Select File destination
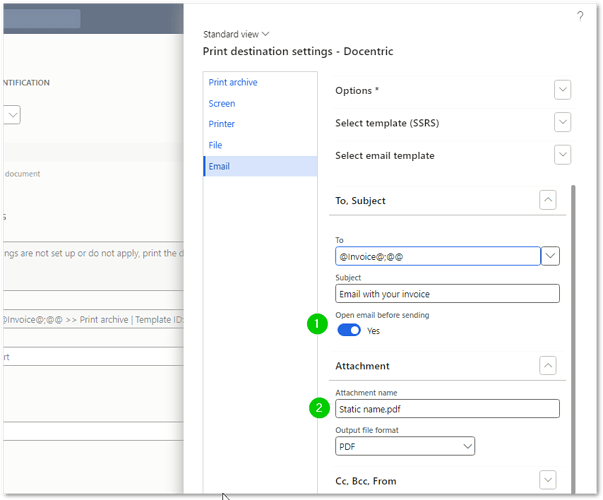Viewport: 603px width, 500px height. coord(215,145)
